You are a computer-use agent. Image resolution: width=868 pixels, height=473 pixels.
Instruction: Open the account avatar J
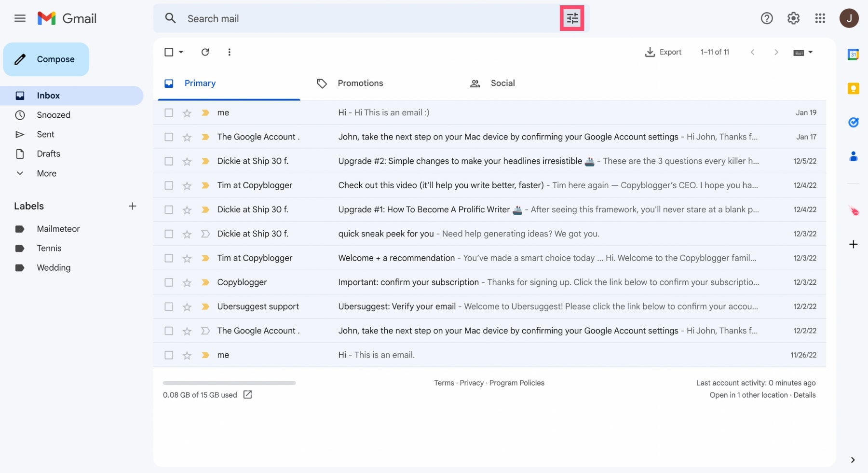coord(849,18)
